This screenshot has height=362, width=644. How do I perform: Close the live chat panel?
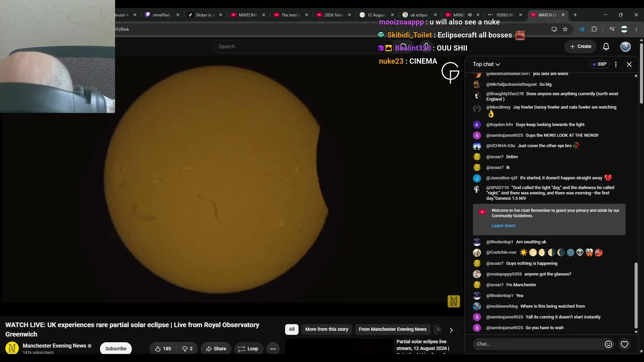(629, 64)
